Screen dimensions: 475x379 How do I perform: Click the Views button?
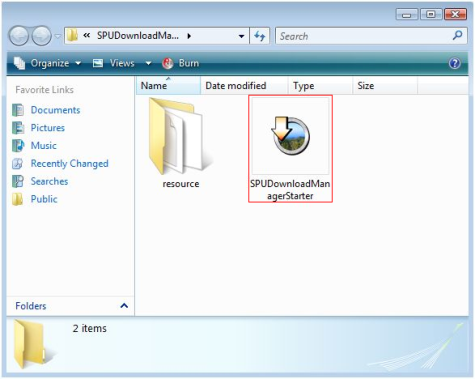click(x=114, y=63)
